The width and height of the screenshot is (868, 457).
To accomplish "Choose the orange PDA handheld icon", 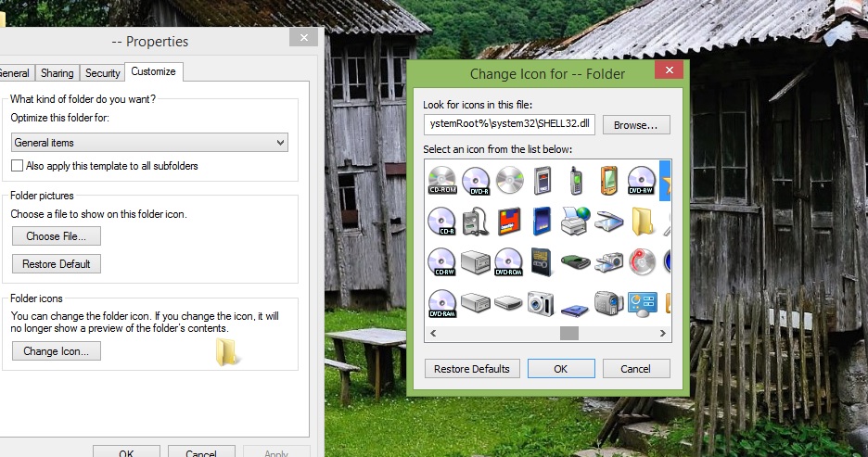I will 609,181.
